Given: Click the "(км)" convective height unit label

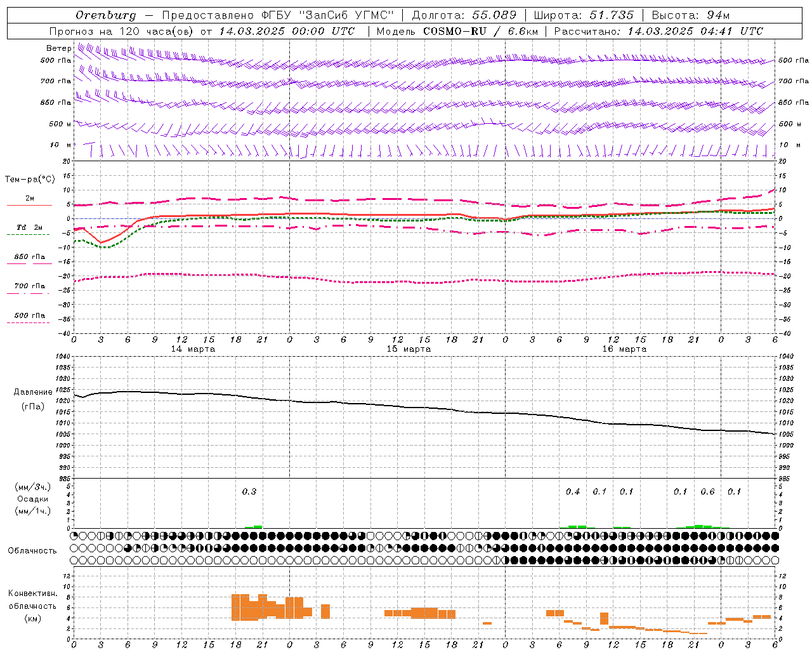Looking at the screenshot, I should coord(32,618).
